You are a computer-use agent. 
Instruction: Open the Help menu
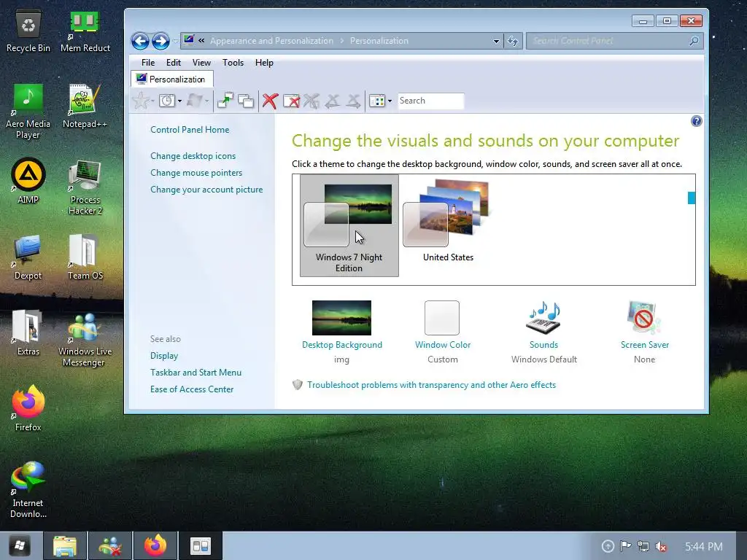[264, 63]
